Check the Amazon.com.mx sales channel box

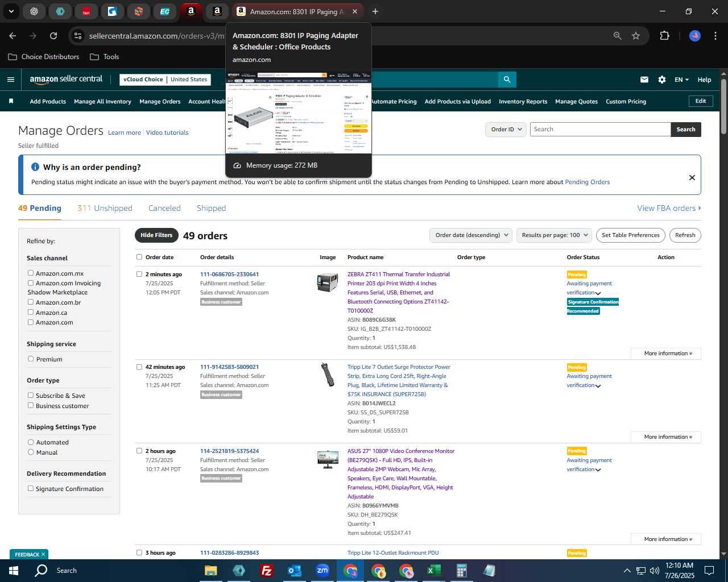[x=31, y=273]
